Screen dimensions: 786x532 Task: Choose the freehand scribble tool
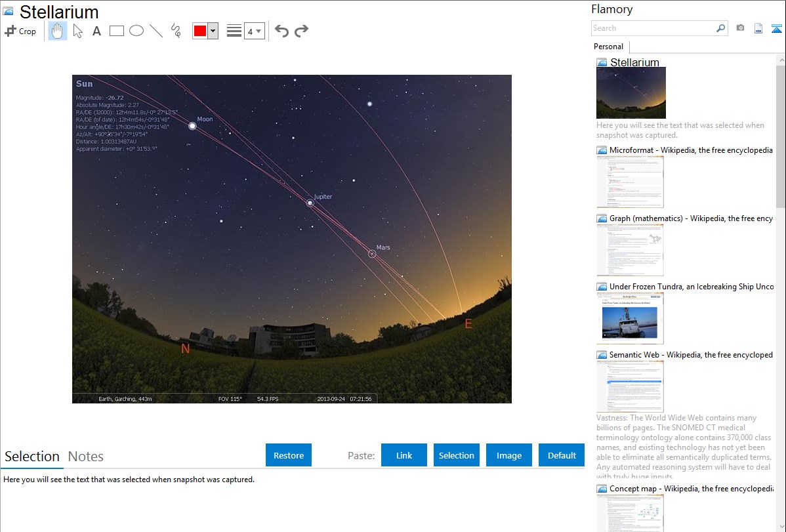pos(176,31)
